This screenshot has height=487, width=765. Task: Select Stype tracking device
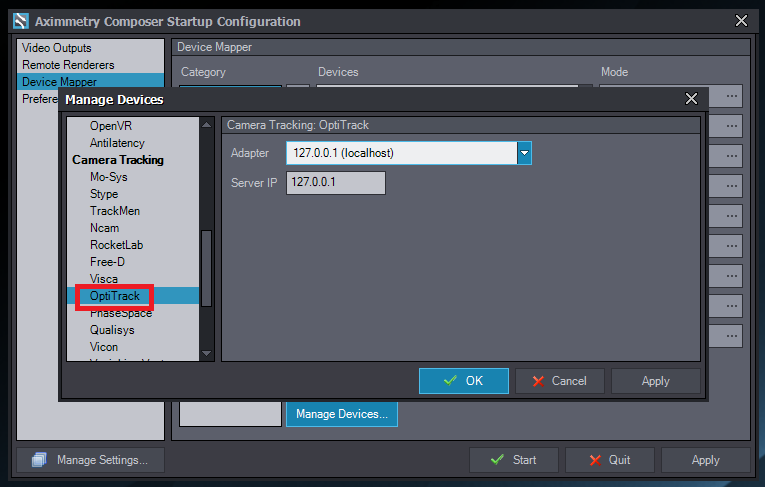(x=104, y=194)
